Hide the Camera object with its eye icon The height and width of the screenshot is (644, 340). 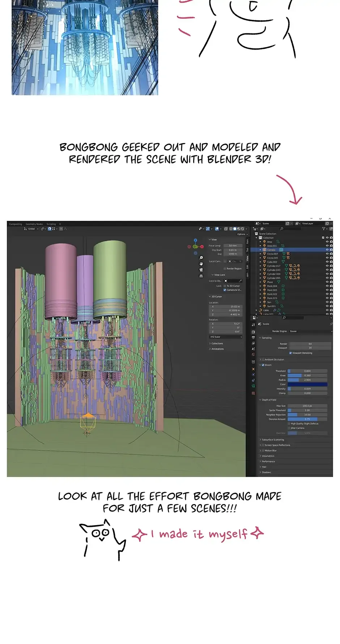327,250
